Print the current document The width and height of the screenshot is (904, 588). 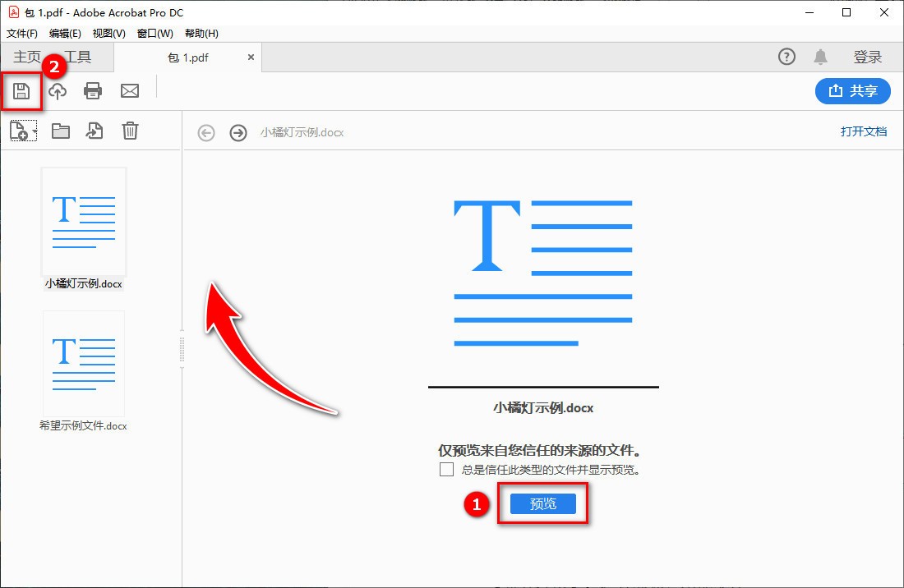click(93, 91)
